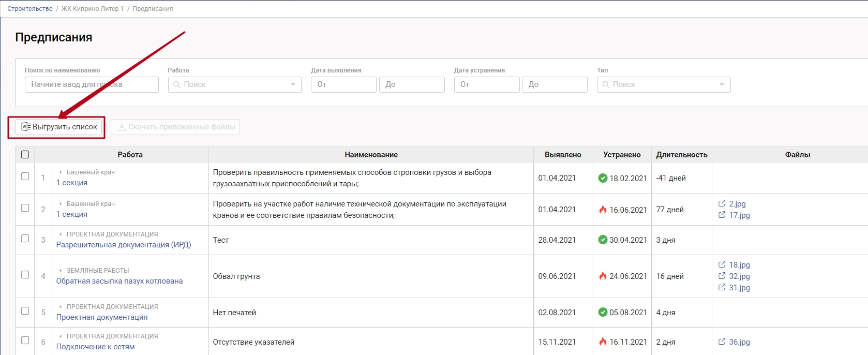Screen dimensions: 868x355
Task: Open the Работа filter dropdown
Action: (x=234, y=84)
